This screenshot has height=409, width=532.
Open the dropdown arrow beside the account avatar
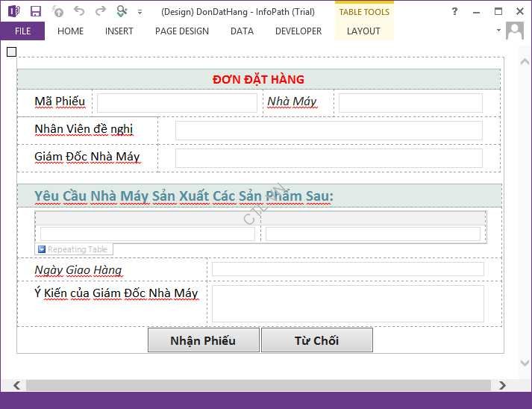[x=498, y=31]
